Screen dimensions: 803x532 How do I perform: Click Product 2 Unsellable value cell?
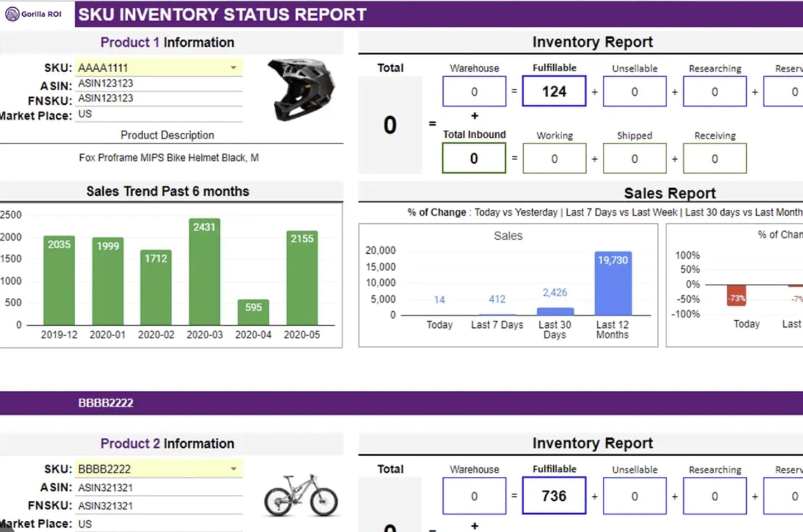(x=635, y=496)
